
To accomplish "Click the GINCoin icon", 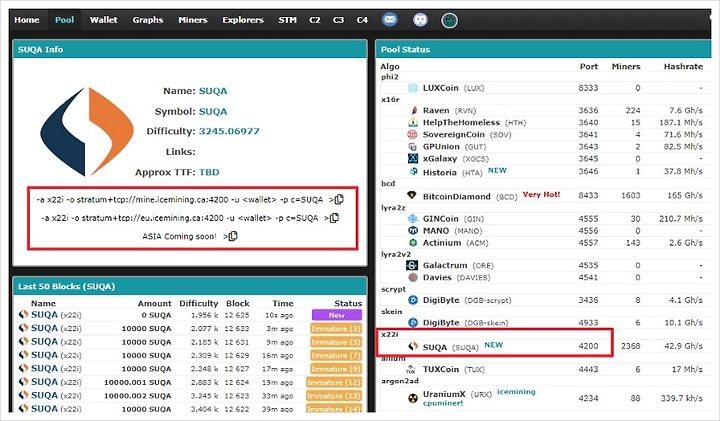I will point(413,219).
